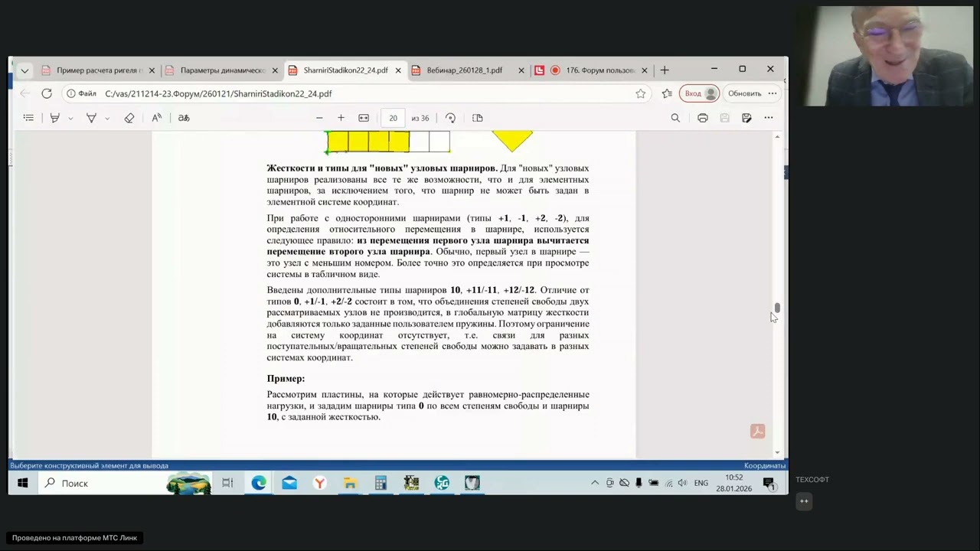Show hidden system tray icons
980x551 pixels.
click(x=595, y=483)
